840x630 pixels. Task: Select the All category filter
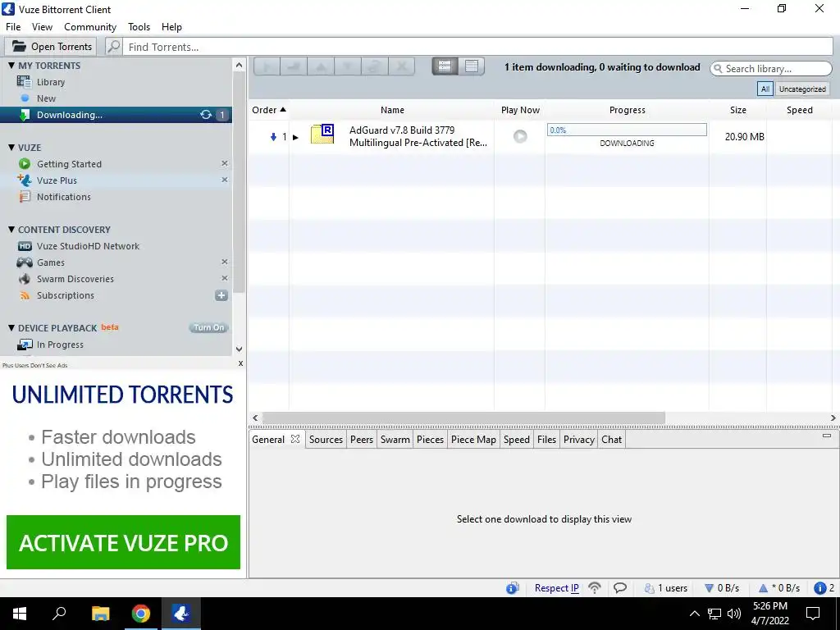765,89
